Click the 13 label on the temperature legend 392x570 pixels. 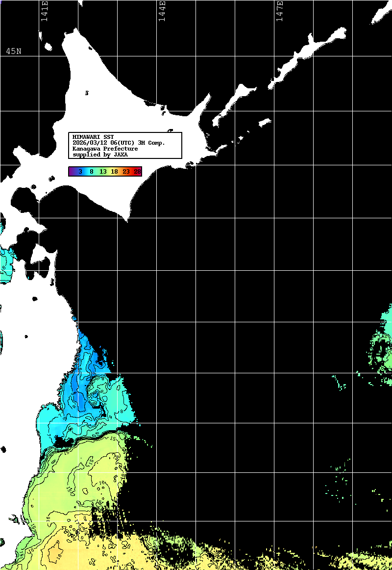click(x=103, y=172)
